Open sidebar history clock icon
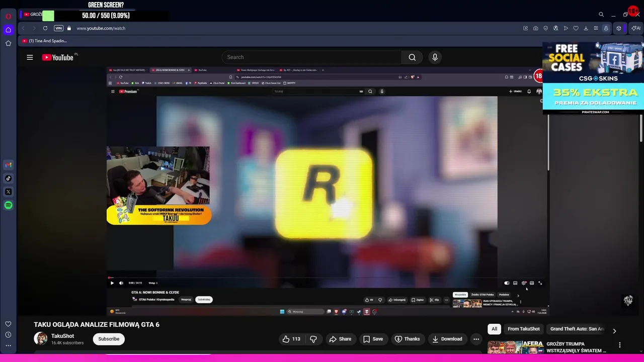Viewport: 644px width, 362px height. [x=8, y=335]
